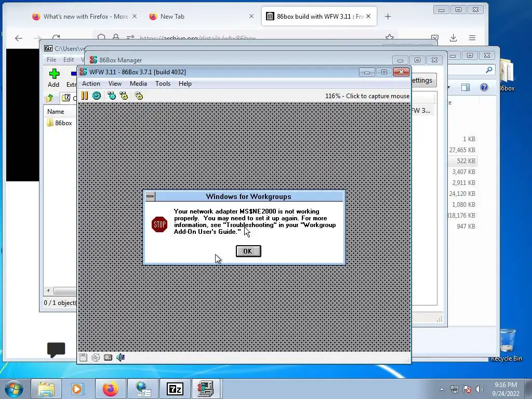Image resolution: width=532 pixels, height=399 pixels.
Task: Click the stop sign icon in dialog
Action: [159, 224]
